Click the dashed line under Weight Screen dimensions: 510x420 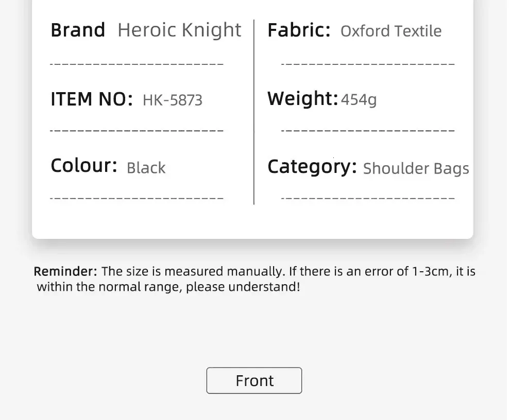point(368,130)
